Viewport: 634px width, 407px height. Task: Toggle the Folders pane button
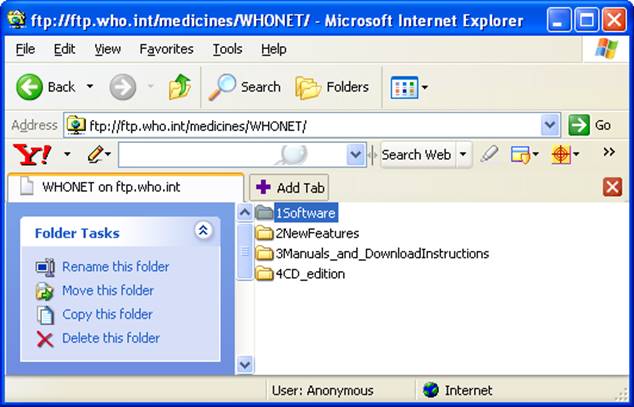(332, 87)
